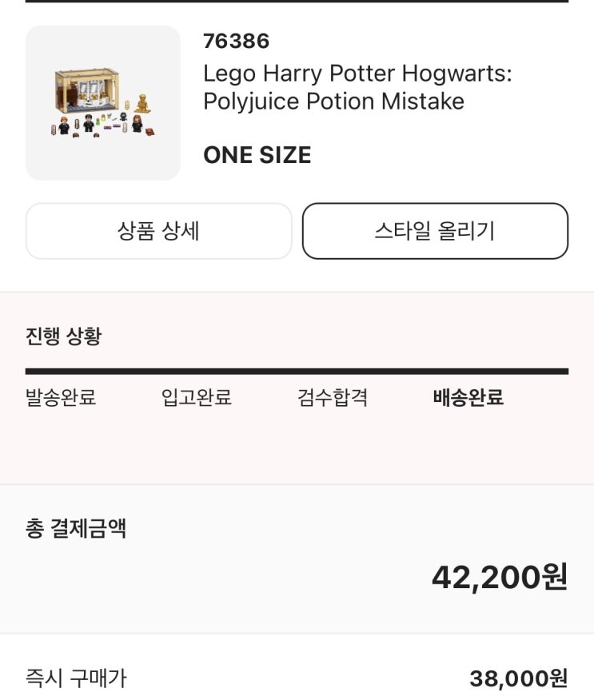Click the black divider line above the product
The height and width of the screenshot is (700, 594).
coord(297,2)
